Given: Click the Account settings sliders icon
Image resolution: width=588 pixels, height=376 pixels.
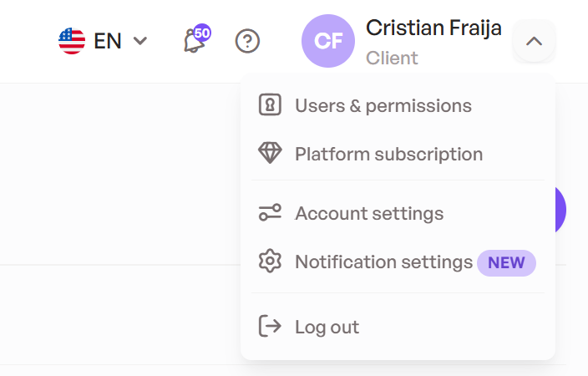Looking at the screenshot, I should click(270, 212).
